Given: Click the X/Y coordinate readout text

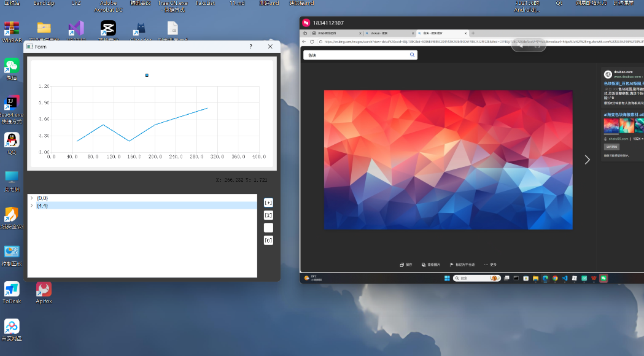Looking at the screenshot, I should 241,180.
